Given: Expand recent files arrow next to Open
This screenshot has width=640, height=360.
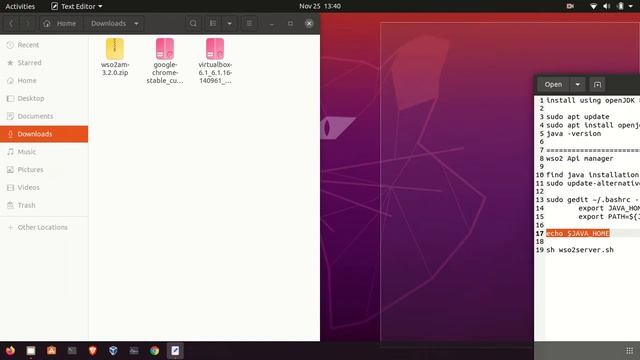Looking at the screenshot, I should point(578,84).
